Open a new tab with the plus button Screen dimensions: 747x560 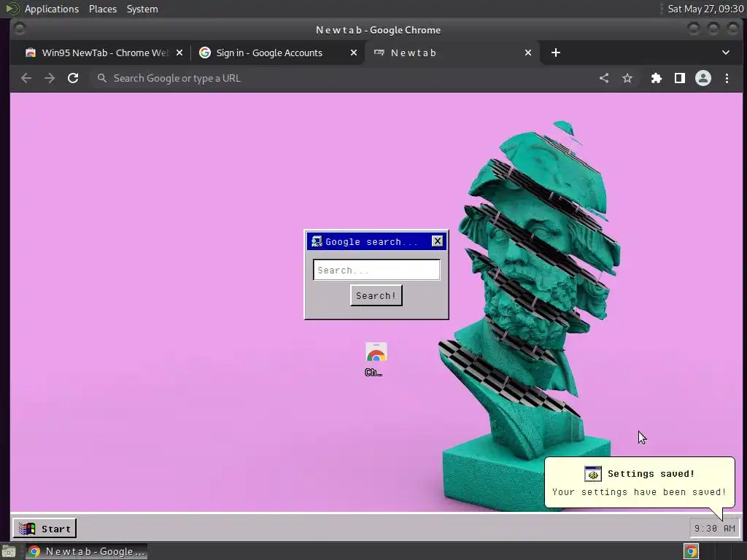(x=555, y=52)
